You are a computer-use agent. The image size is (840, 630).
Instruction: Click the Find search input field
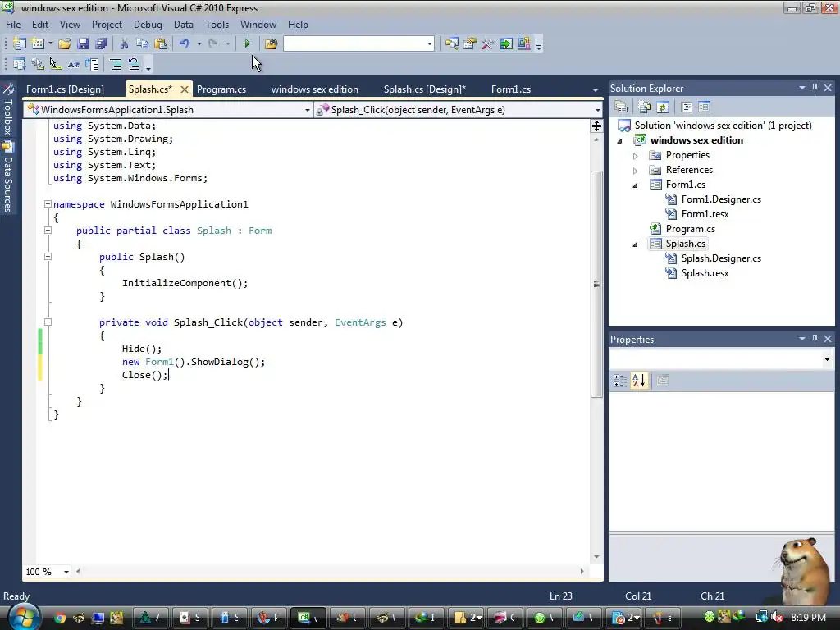click(354, 44)
